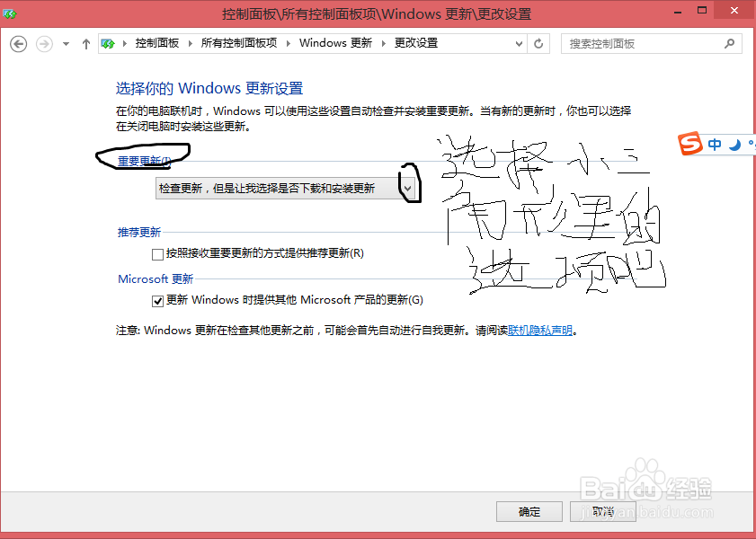Toggle Sogou 中 Chinese/English mode
756x539 pixels.
point(715,144)
